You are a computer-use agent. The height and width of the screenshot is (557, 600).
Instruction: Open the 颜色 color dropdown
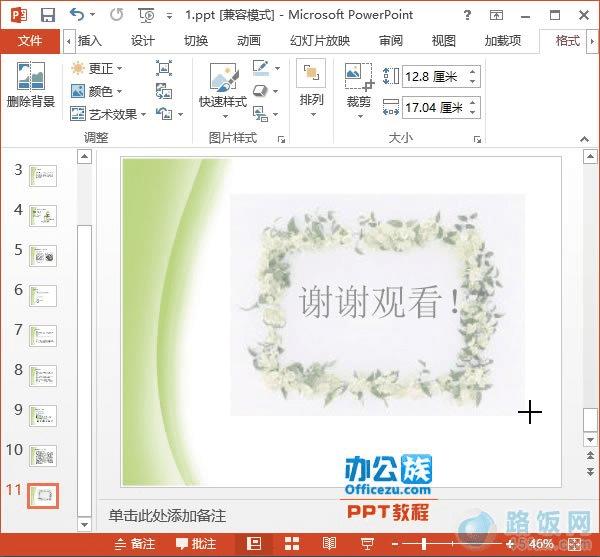tap(97, 91)
